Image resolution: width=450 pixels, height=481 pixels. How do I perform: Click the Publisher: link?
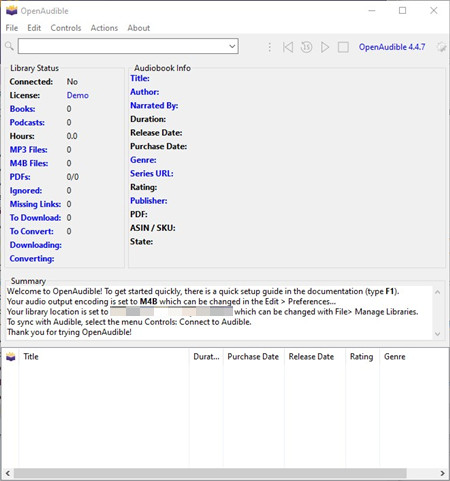(x=149, y=201)
